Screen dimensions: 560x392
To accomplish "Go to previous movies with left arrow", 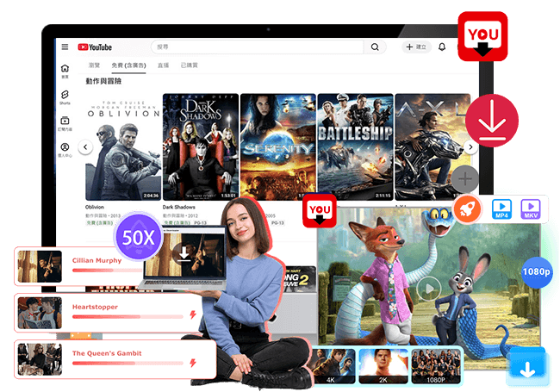I will pos(85,146).
